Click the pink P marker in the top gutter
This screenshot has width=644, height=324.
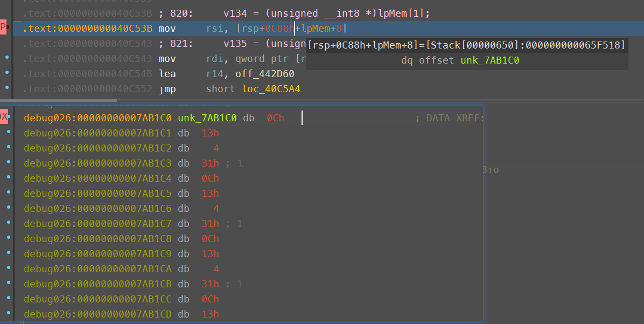click(x=3, y=28)
